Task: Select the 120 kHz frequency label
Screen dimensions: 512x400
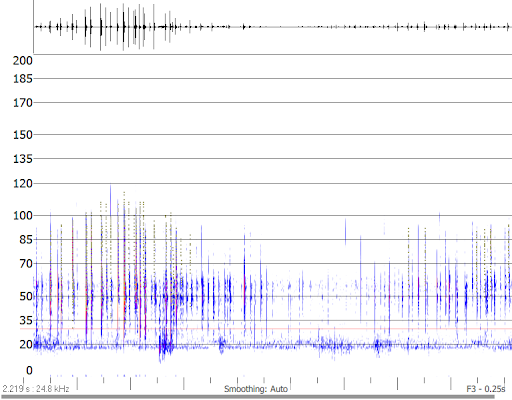Action: [23, 184]
